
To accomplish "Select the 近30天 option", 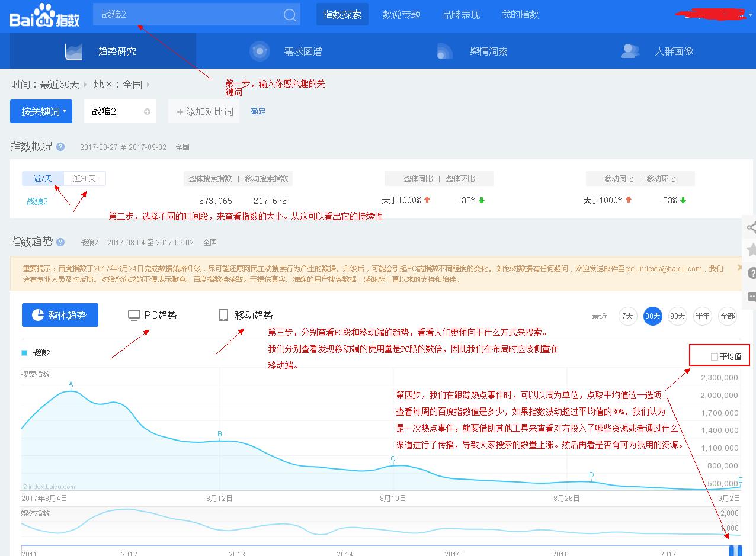I will (x=84, y=178).
